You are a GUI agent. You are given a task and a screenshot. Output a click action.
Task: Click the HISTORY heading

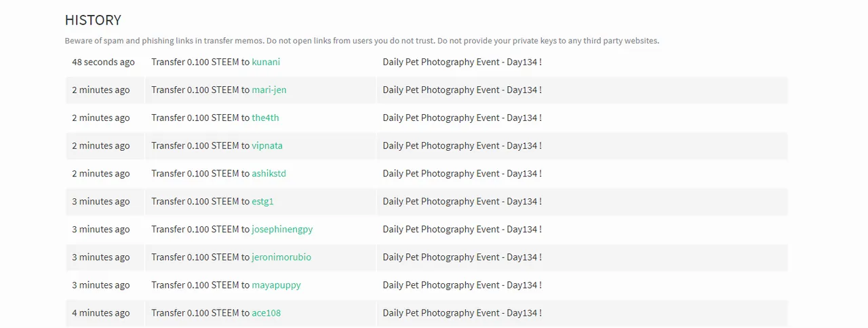click(x=93, y=20)
